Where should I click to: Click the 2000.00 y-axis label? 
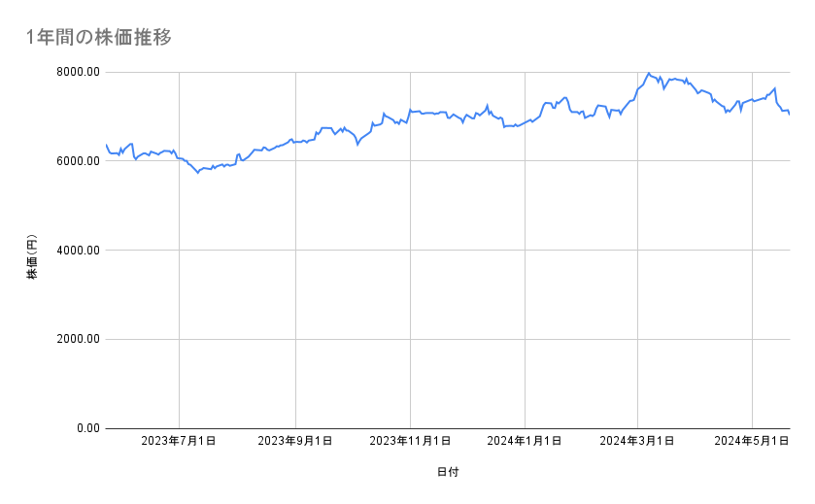(x=78, y=339)
